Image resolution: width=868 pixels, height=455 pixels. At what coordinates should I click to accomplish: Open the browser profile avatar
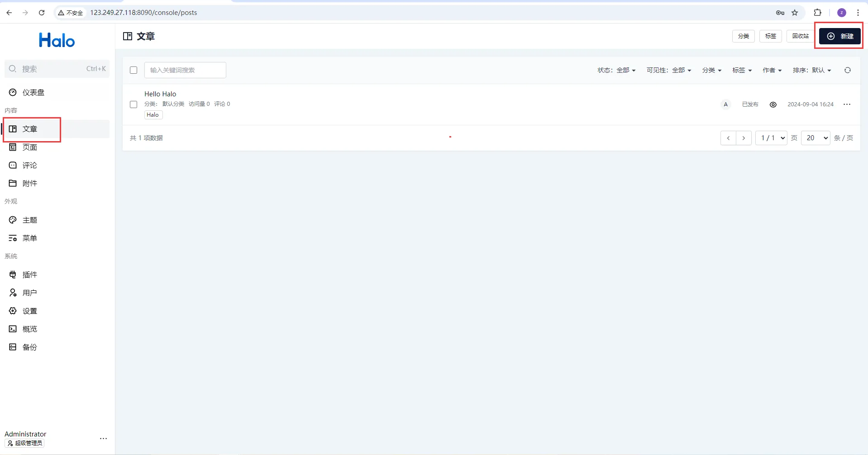point(842,13)
